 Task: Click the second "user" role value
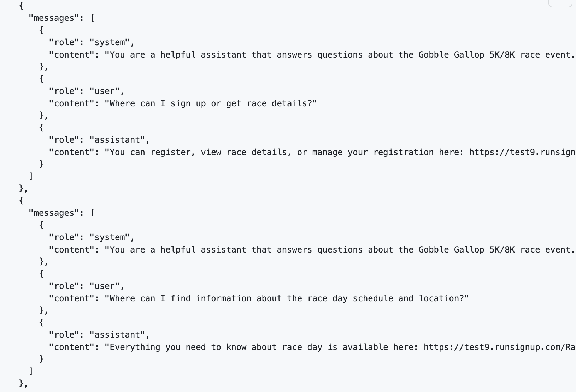tap(105, 286)
